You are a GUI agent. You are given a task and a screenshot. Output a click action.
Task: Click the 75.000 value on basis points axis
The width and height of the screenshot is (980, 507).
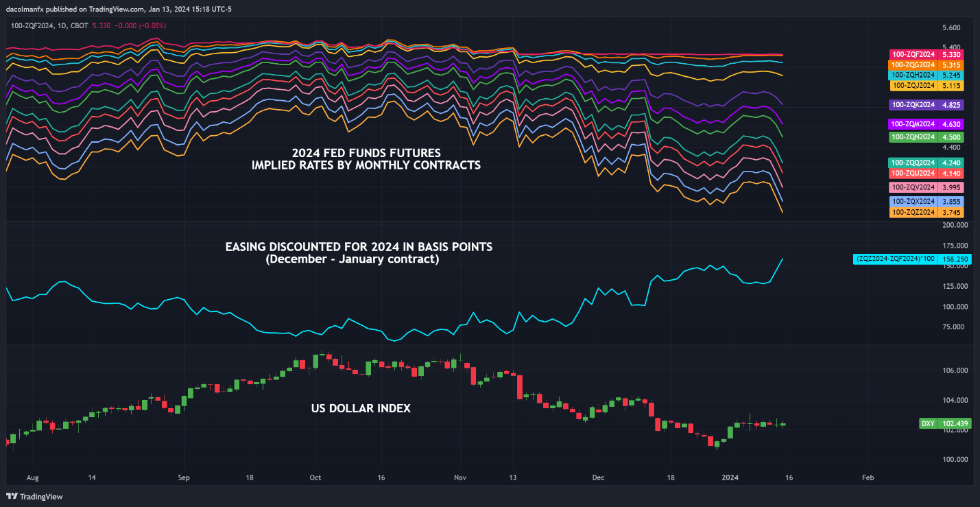coord(954,327)
